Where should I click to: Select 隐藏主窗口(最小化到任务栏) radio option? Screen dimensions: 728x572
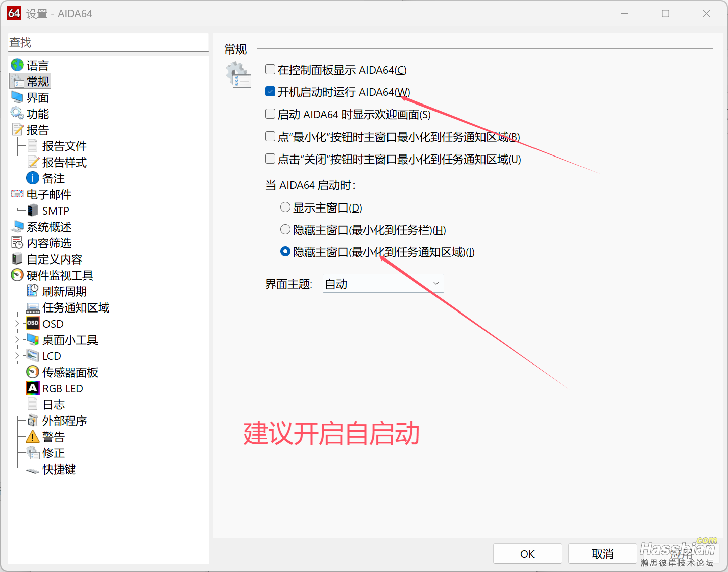click(285, 229)
